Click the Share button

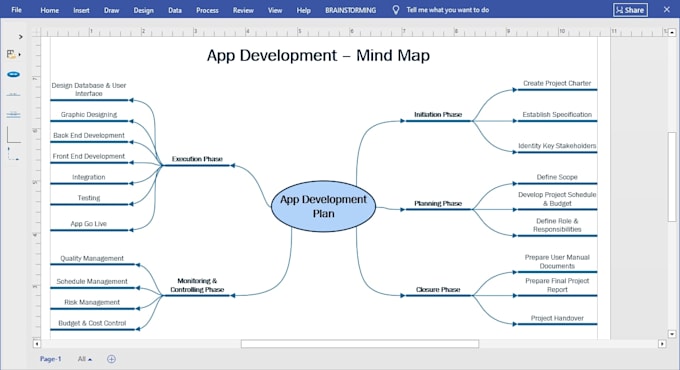click(x=631, y=10)
